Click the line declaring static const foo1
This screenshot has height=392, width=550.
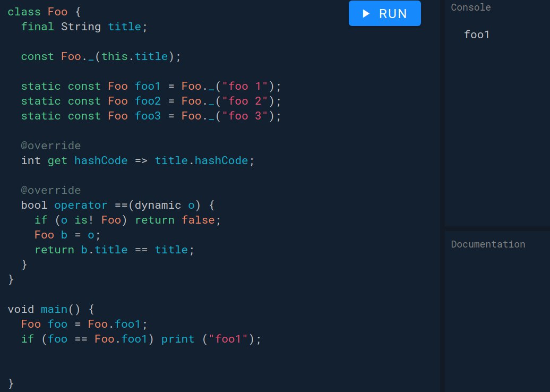[151, 87]
